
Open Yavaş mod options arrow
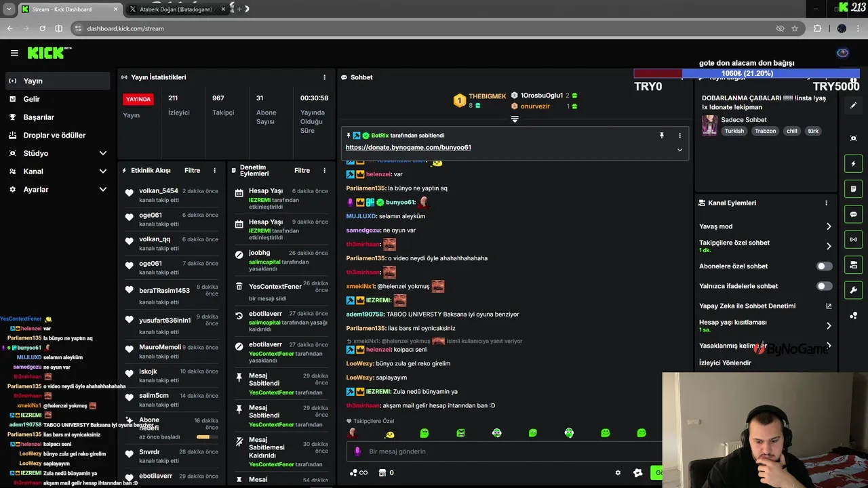tap(829, 226)
